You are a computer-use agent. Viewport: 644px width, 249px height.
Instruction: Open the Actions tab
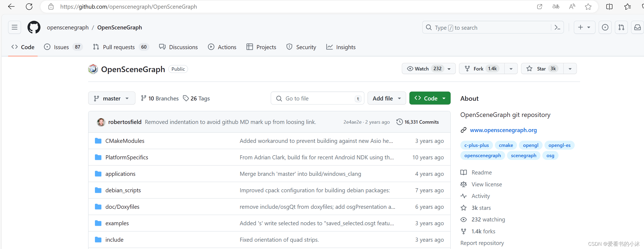tap(222, 47)
